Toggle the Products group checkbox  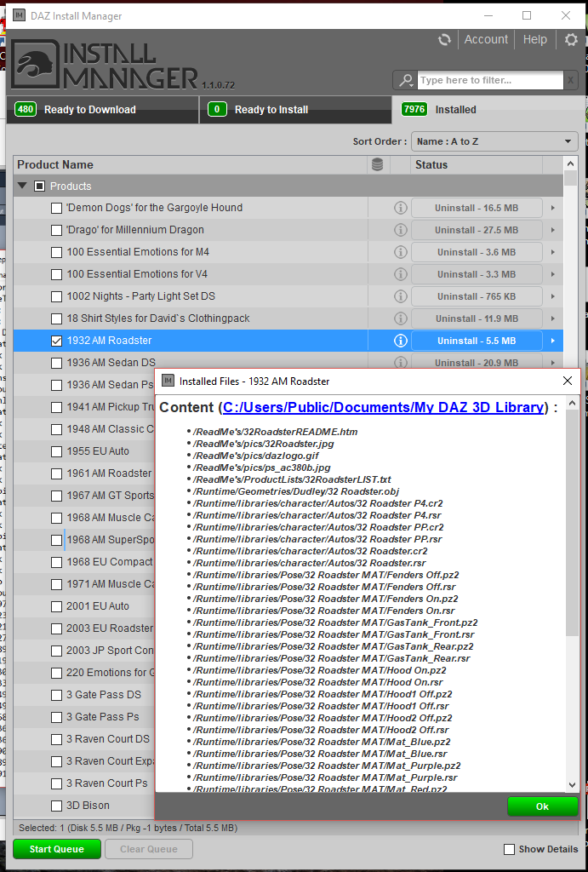39,186
